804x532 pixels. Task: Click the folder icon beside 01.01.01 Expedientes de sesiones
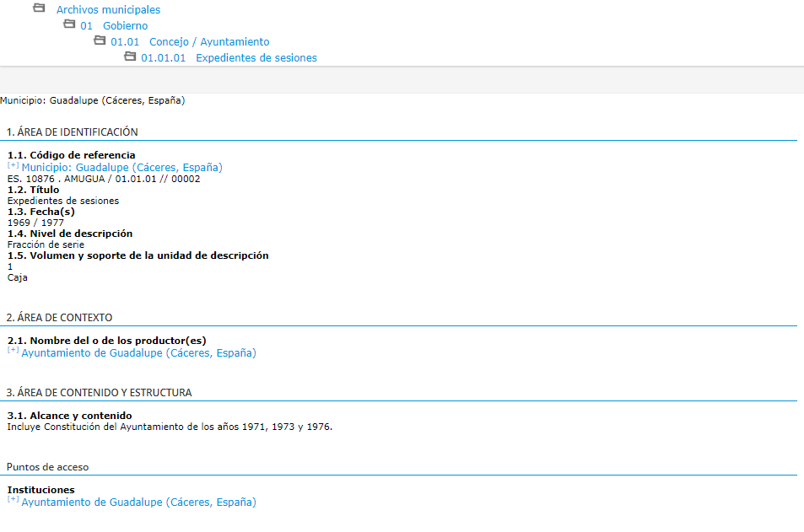pos(130,56)
